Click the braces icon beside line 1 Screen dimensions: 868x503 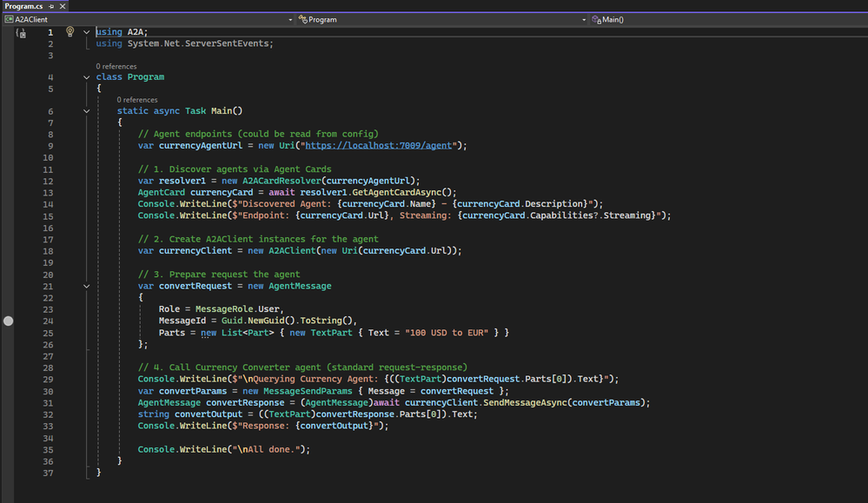21,33
